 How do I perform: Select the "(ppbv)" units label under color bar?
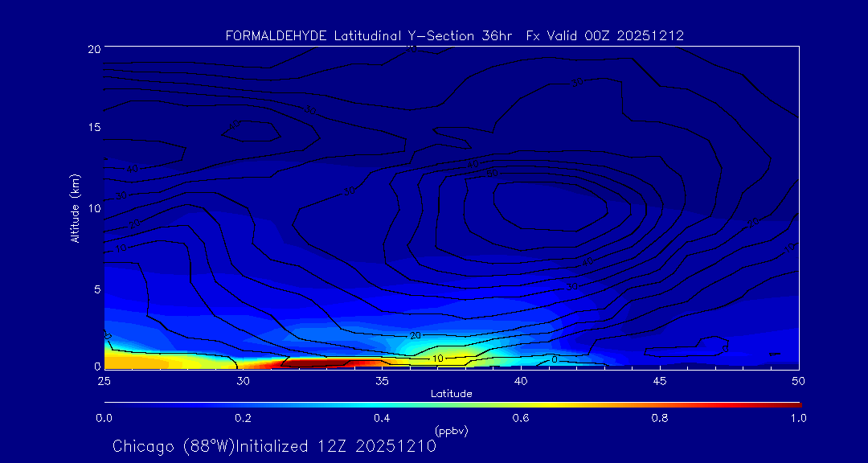click(x=452, y=431)
